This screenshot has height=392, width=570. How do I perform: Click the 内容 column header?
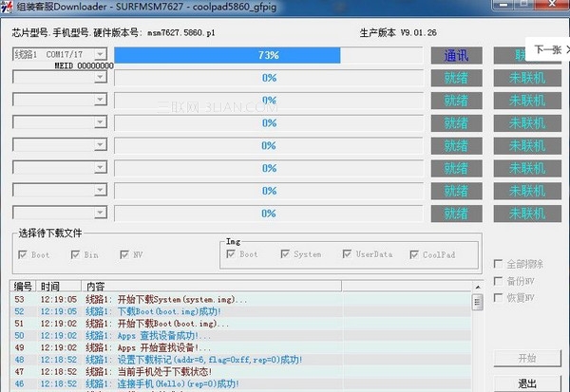pyautogui.click(x=211, y=287)
